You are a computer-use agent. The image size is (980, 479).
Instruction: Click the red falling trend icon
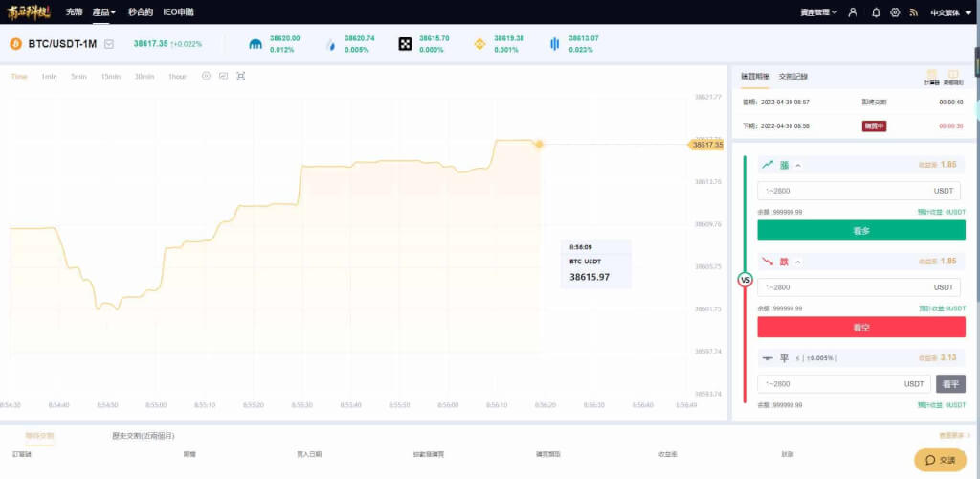click(768, 261)
